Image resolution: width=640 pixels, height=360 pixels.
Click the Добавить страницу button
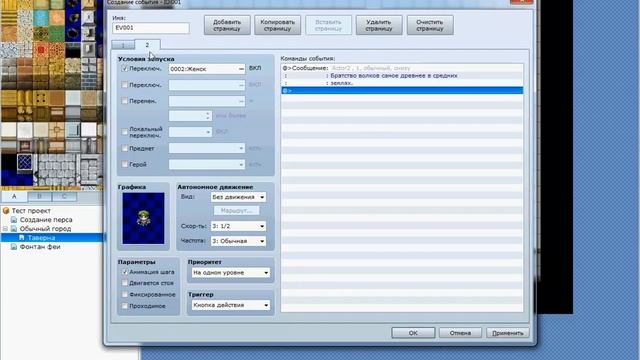[227, 25]
